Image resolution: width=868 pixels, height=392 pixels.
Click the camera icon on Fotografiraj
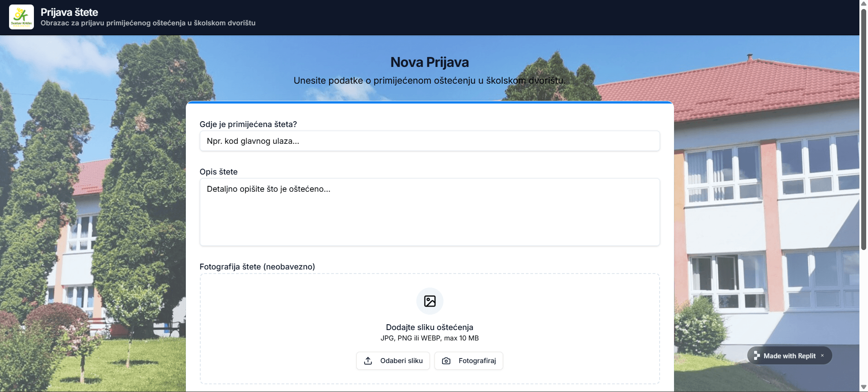click(x=446, y=361)
